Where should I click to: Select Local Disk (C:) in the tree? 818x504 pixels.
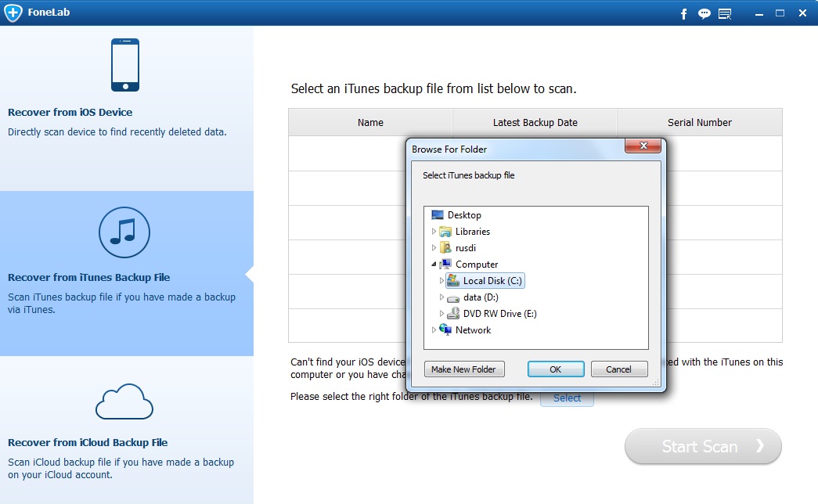492,281
